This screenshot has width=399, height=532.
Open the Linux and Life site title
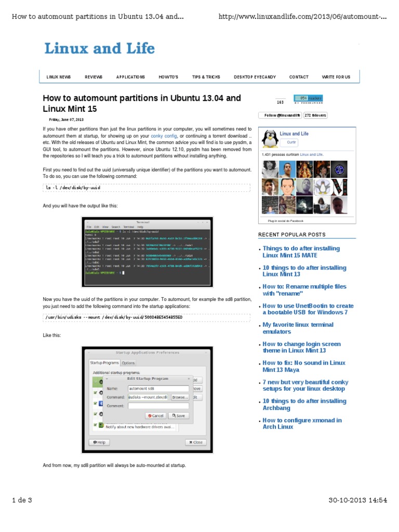pos(99,48)
